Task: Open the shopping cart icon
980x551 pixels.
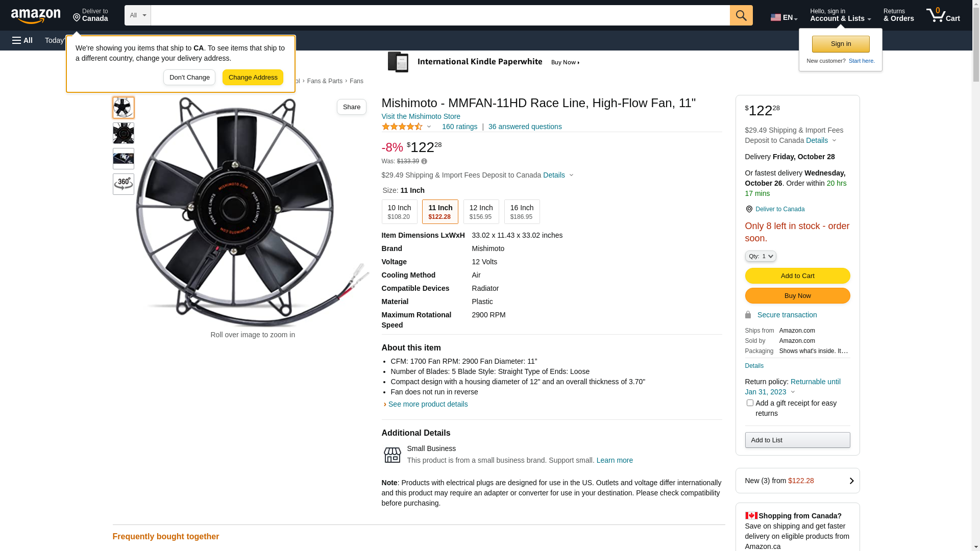Action: point(942,15)
